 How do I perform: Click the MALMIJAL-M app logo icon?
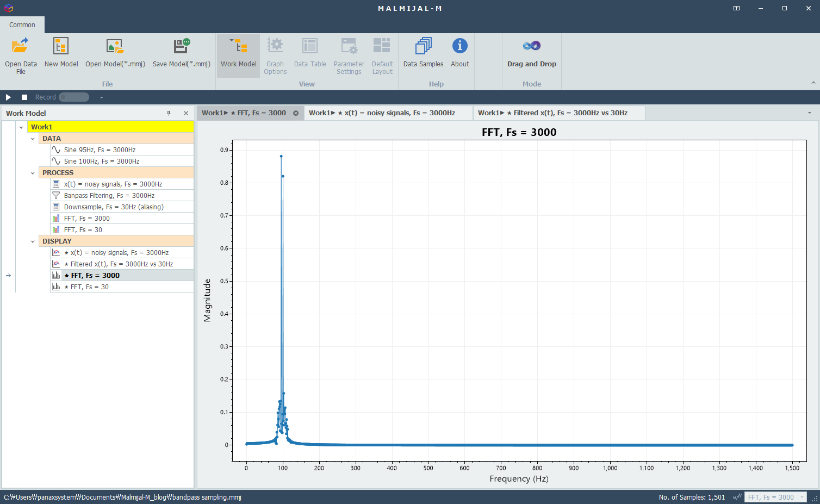click(x=8, y=8)
